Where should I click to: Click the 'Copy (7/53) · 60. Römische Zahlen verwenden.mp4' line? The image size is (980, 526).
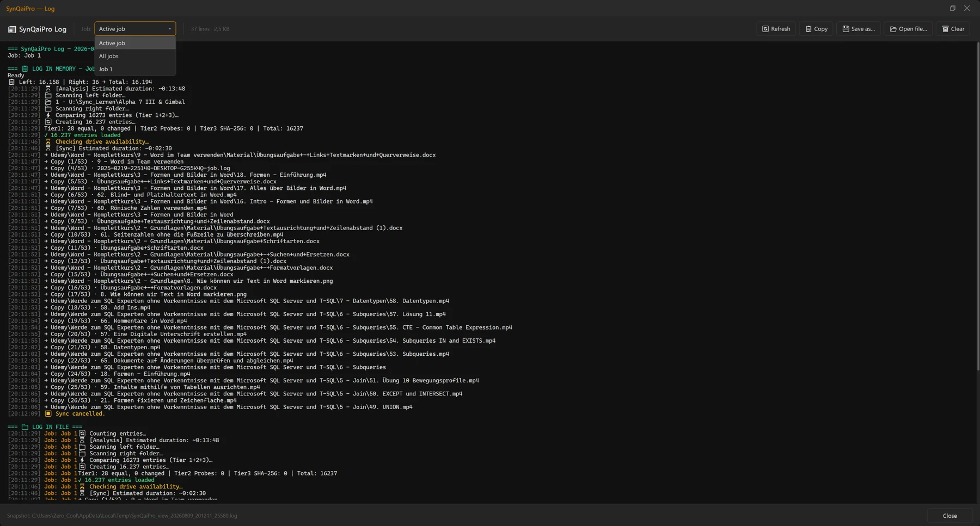107,208
